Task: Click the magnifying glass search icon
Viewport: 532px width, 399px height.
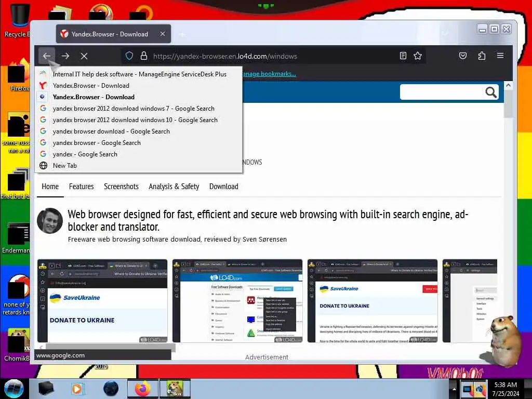Action: (490, 92)
